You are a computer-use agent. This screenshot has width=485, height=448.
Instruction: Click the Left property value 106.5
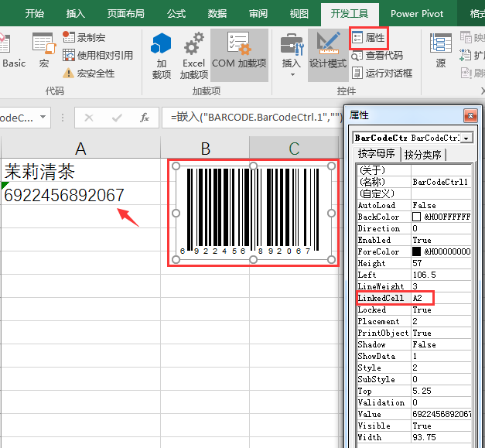[441, 275]
